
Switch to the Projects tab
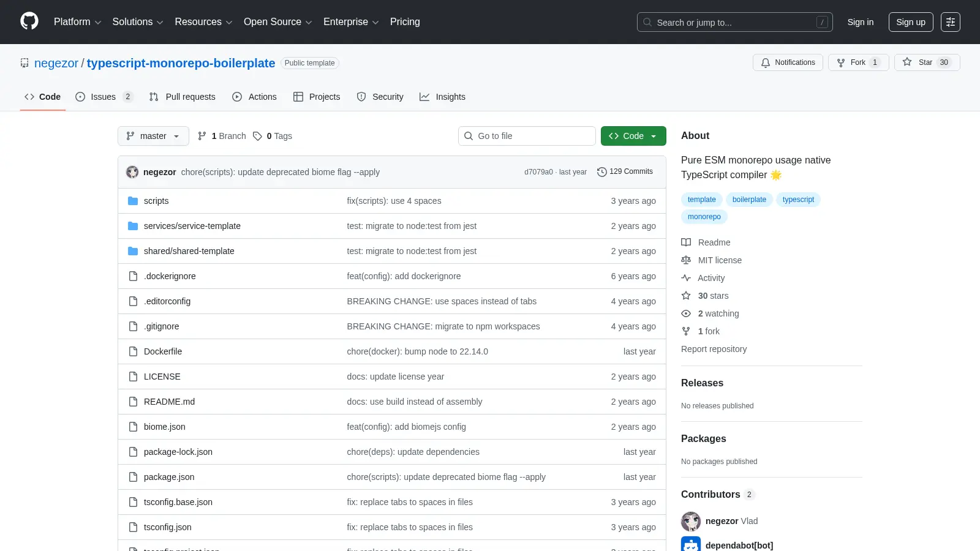(317, 97)
